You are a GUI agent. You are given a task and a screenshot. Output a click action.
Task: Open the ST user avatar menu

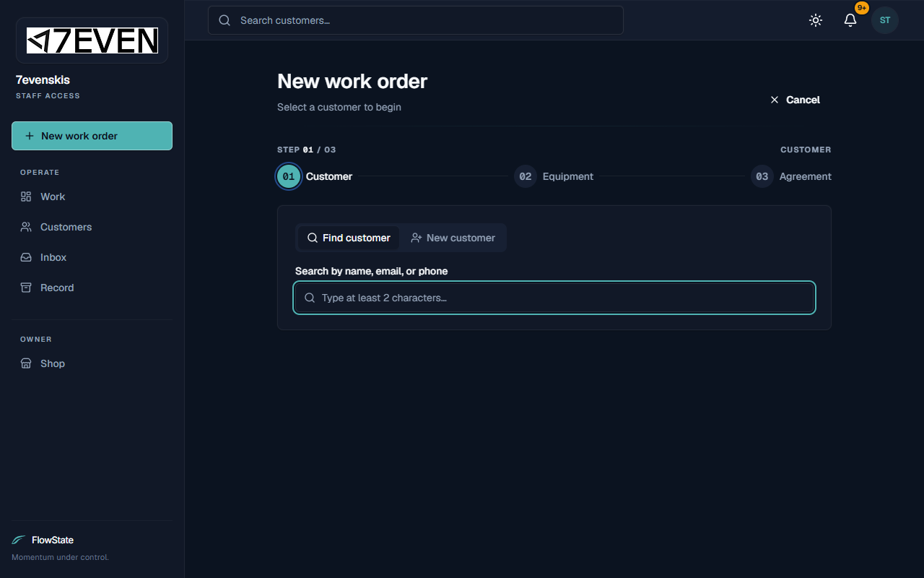click(885, 20)
